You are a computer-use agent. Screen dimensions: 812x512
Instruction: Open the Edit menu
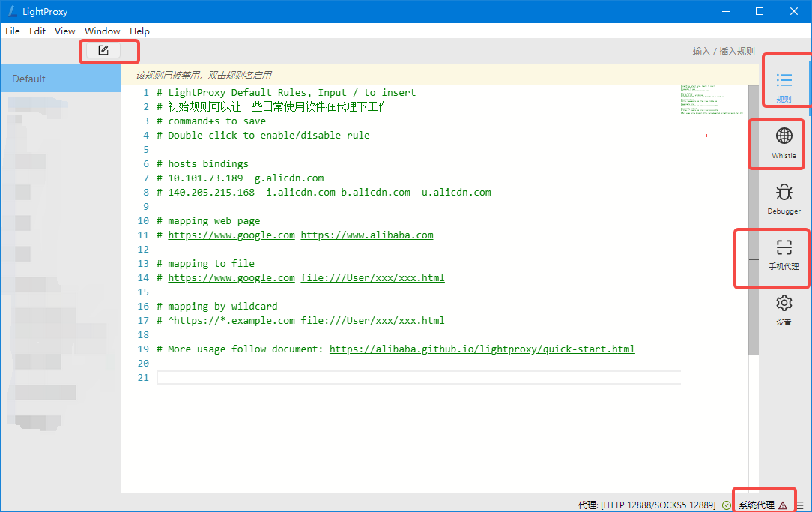coord(37,31)
